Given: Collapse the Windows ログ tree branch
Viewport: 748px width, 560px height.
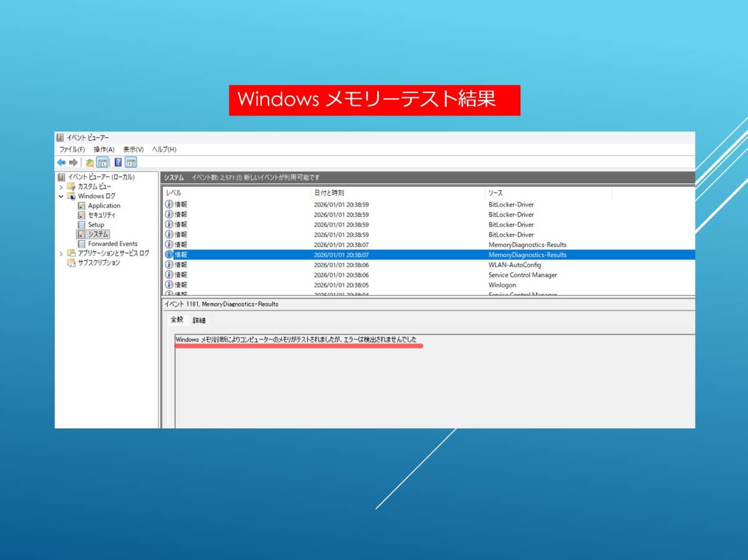Looking at the screenshot, I should 60,196.
